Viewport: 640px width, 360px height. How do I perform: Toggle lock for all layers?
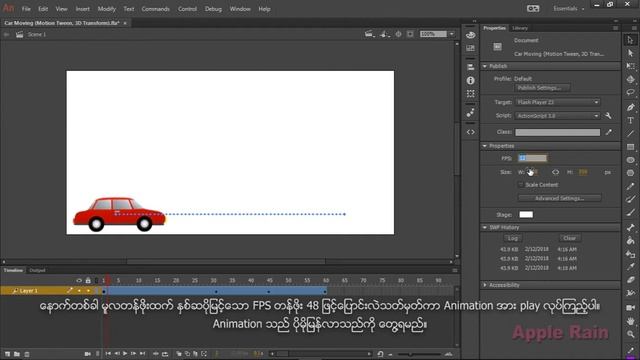click(88, 280)
